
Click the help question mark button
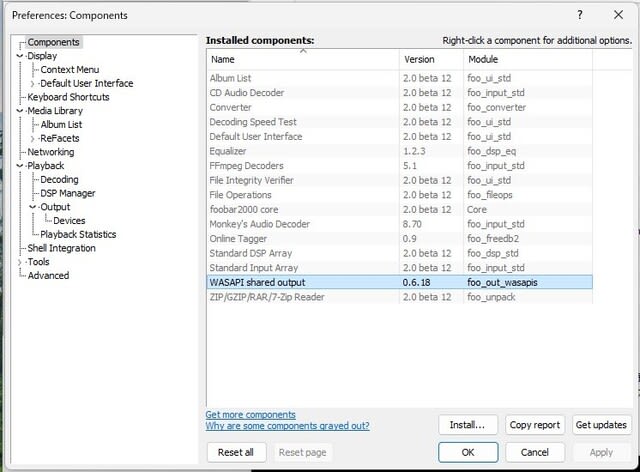[x=580, y=15]
